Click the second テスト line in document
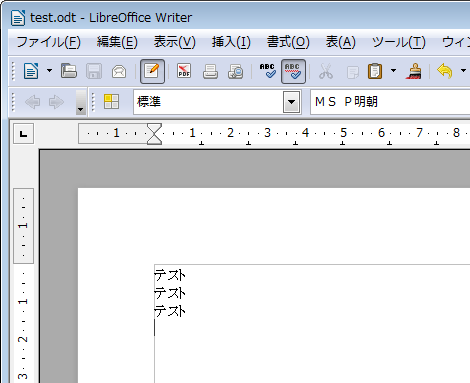 pos(170,293)
